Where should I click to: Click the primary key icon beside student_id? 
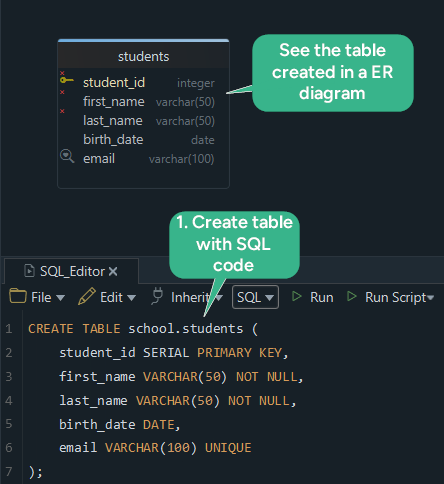[x=67, y=80]
